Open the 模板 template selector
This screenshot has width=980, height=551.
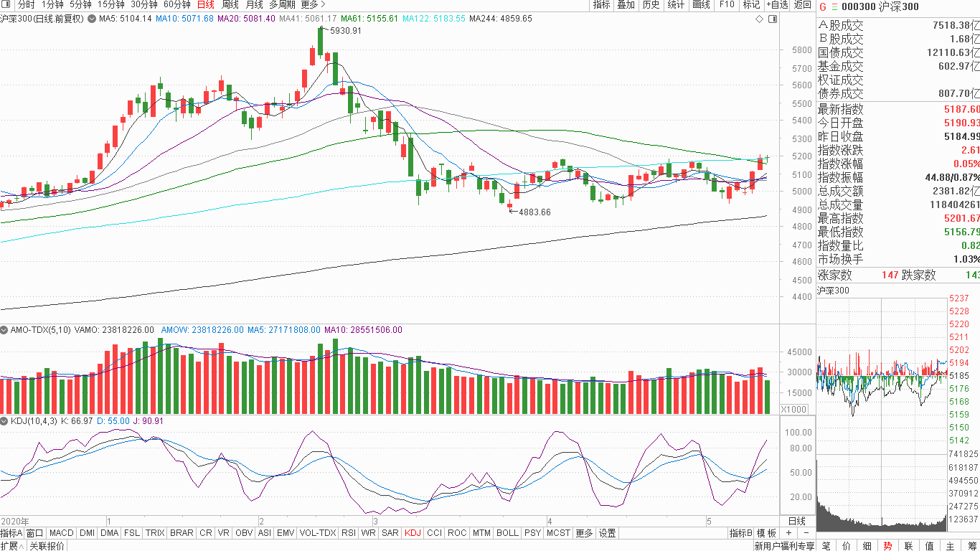point(766,533)
